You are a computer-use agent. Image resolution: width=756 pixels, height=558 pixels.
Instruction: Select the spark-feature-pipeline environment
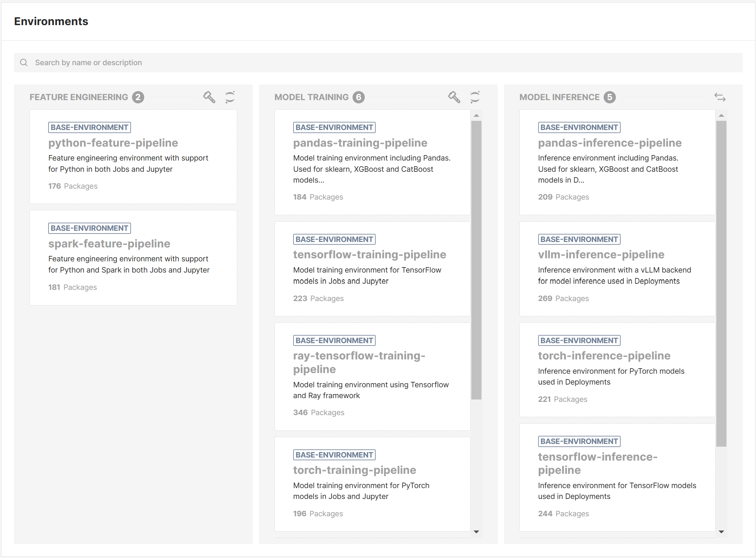click(x=133, y=257)
